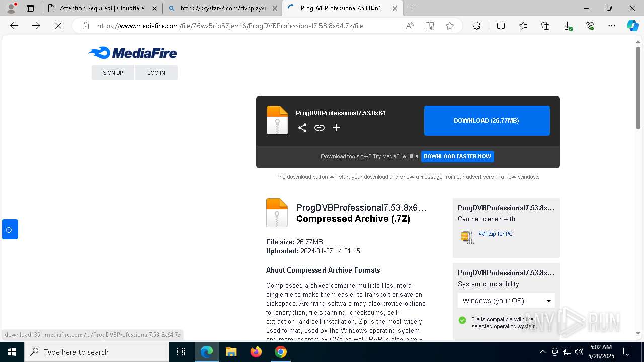Close the Attention Required Cloudflare tab
This screenshot has width=644, height=362.
pos(154,8)
